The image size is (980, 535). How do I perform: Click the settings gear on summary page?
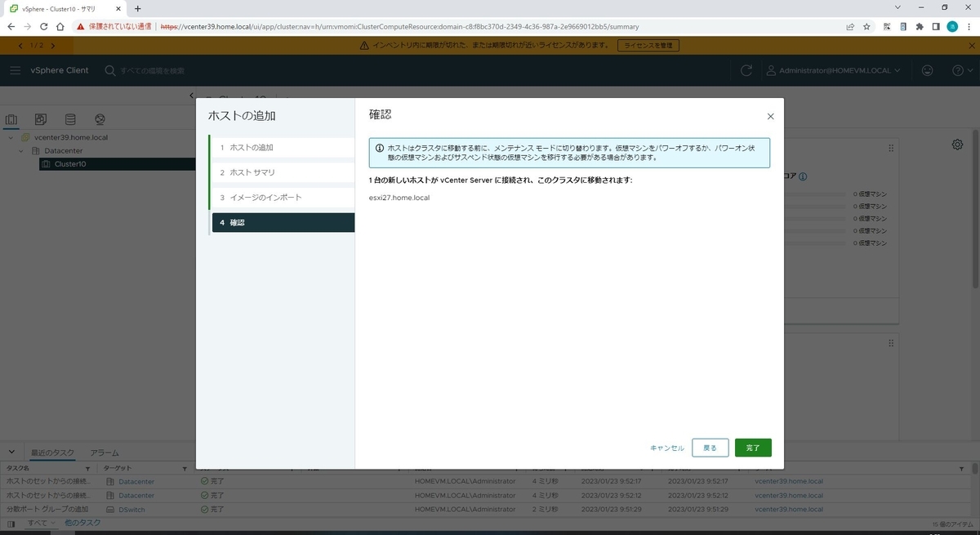pyautogui.click(x=957, y=145)
